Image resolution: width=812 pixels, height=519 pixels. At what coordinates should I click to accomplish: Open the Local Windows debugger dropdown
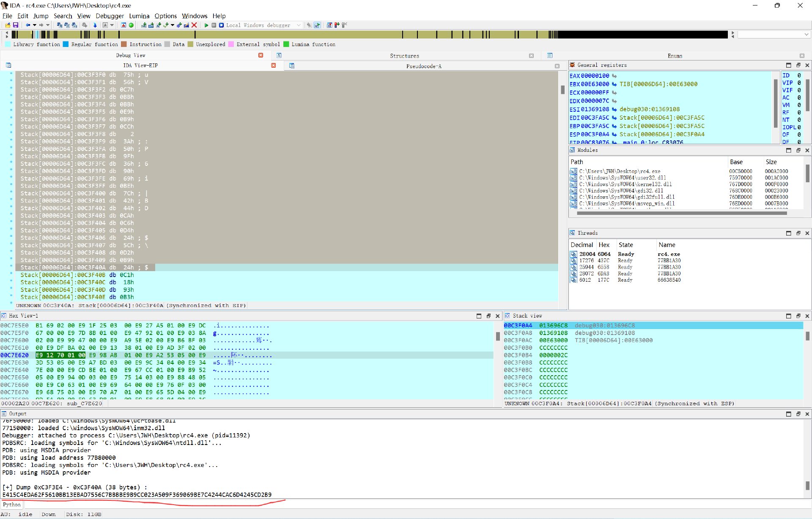(299, 25)
